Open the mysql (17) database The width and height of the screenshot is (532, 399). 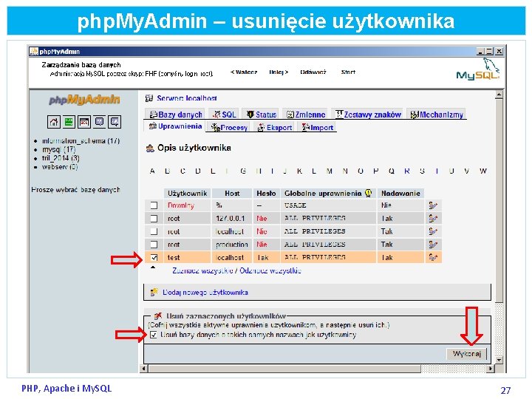tap(58, 149)
